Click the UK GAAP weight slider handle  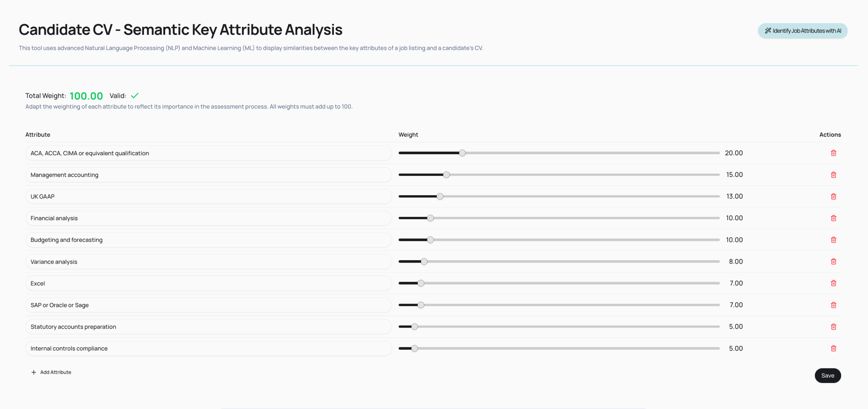click(x=440, y=197)
